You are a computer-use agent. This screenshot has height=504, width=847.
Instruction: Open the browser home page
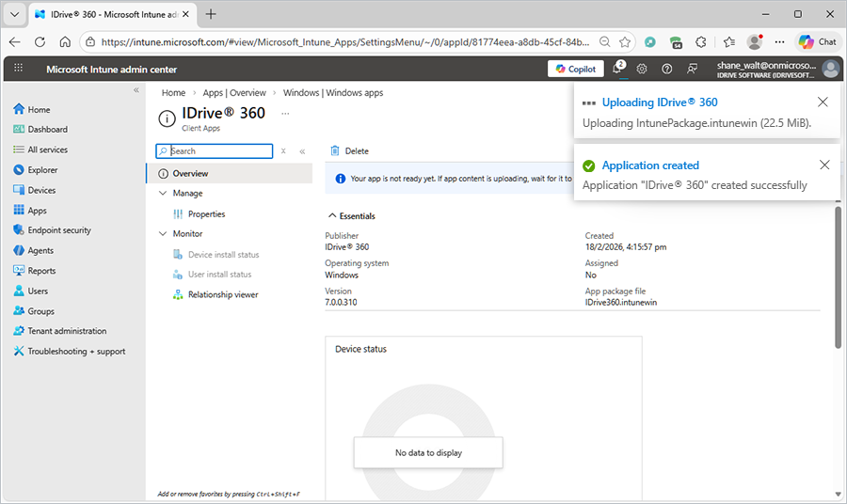(65, 42)
